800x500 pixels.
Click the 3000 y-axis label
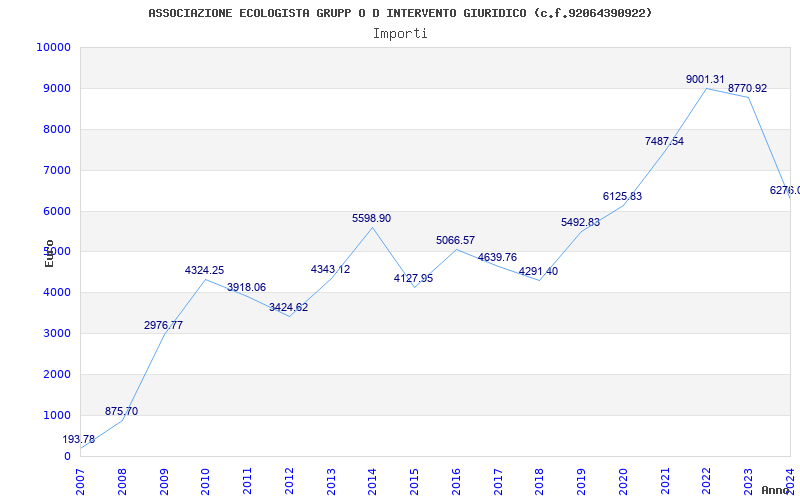(x=56, y=333)
